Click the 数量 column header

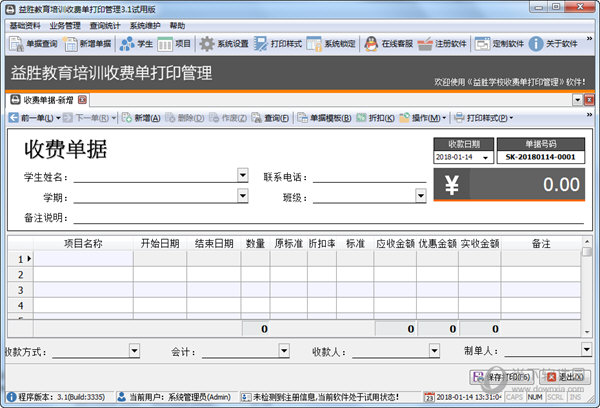[x=255, y=243]
